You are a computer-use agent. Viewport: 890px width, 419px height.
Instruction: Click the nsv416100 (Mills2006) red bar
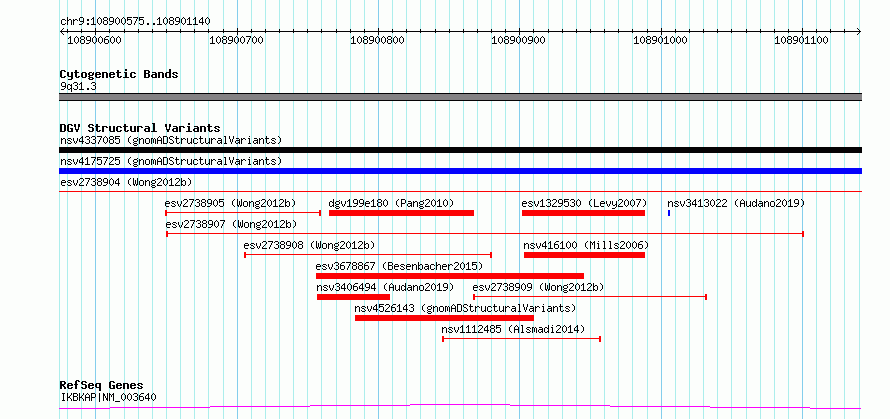click(x=585, y=255)
